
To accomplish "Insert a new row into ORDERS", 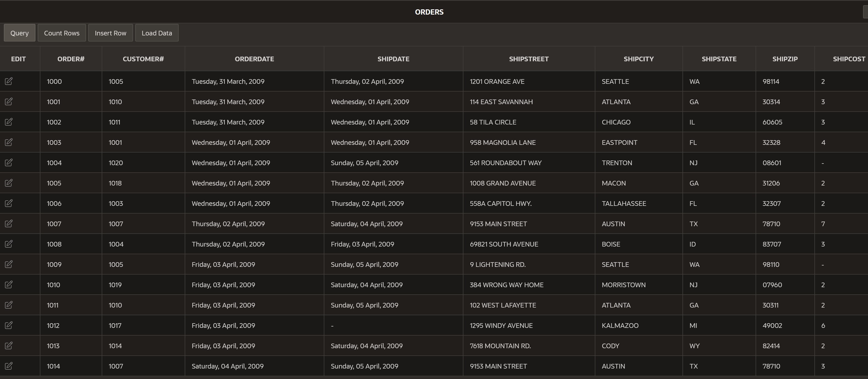I will click(110, 33).
